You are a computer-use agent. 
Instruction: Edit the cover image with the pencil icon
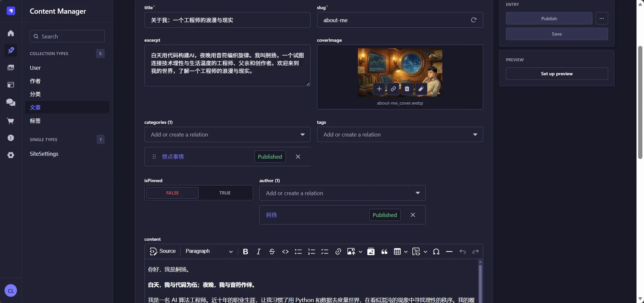point(421,89)
